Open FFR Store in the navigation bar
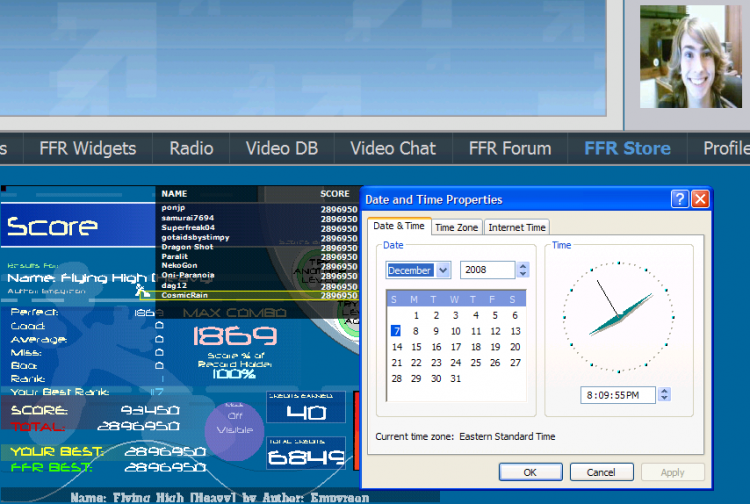The width and height of the screenshot is (750, 504). (627, 148)
